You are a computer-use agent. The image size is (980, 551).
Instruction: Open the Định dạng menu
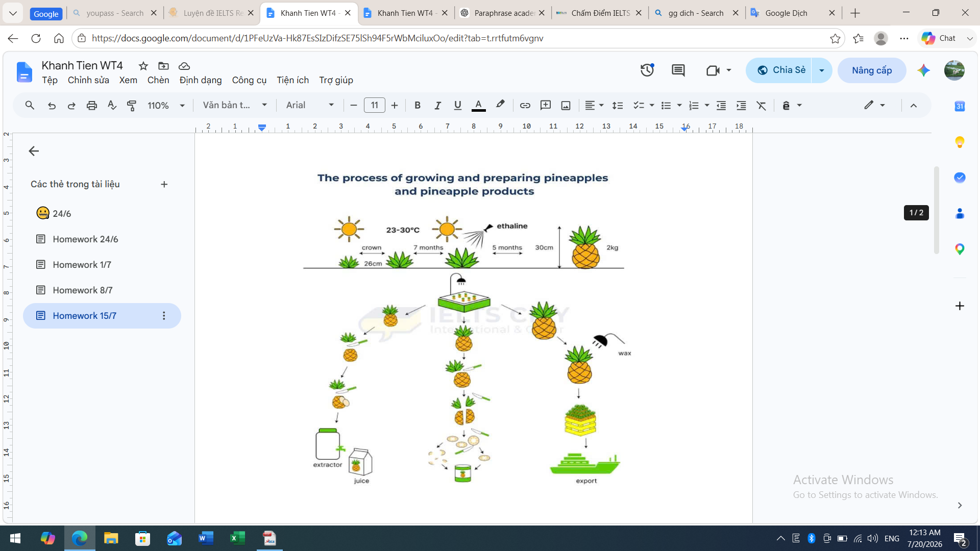point(201,80)
